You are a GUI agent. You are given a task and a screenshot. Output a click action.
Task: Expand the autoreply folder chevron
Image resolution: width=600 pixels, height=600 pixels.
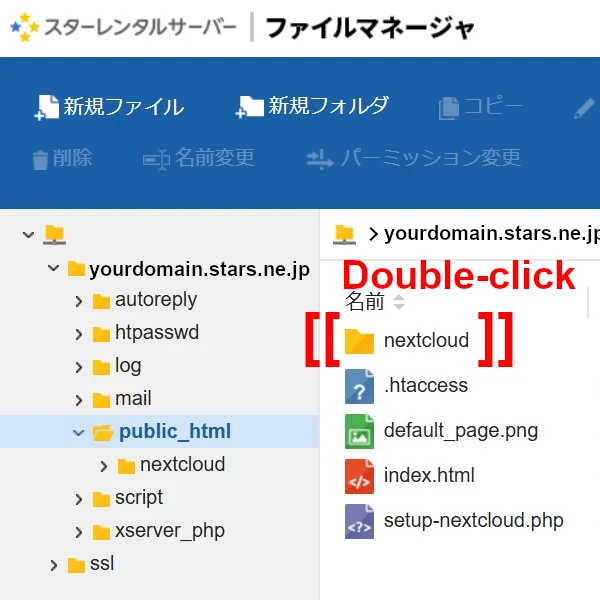pyautogui.click(x=78, y=302)
